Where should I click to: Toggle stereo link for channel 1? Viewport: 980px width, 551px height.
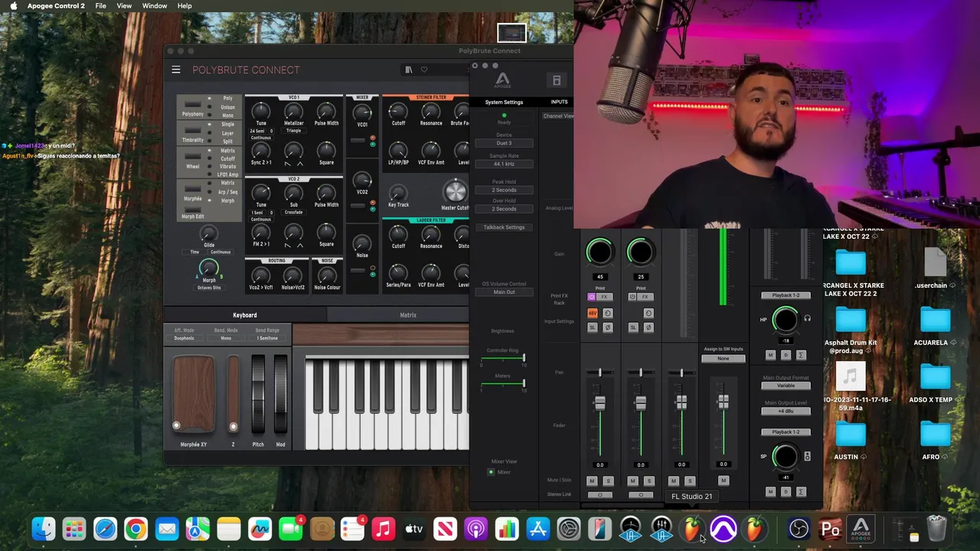(599, 495)
